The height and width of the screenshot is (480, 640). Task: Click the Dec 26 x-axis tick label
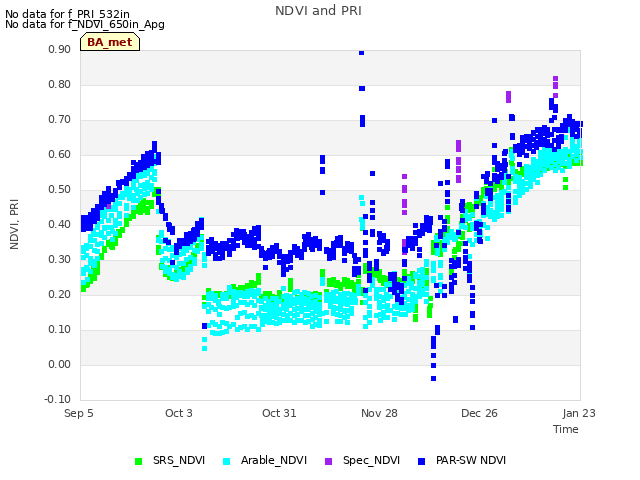[x=479, y=413]
